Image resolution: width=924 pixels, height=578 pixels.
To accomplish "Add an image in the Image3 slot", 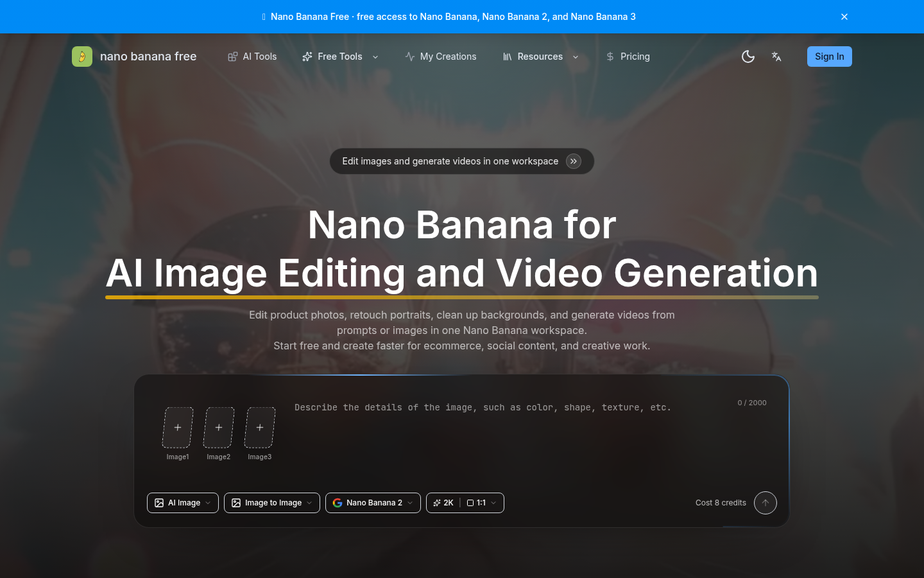I will (260, 427).
